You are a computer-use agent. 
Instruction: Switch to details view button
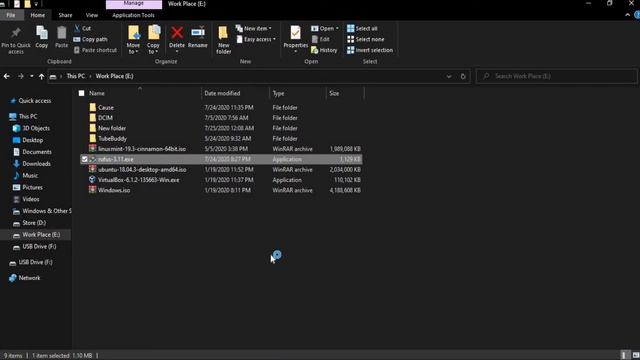click(624, 356)
